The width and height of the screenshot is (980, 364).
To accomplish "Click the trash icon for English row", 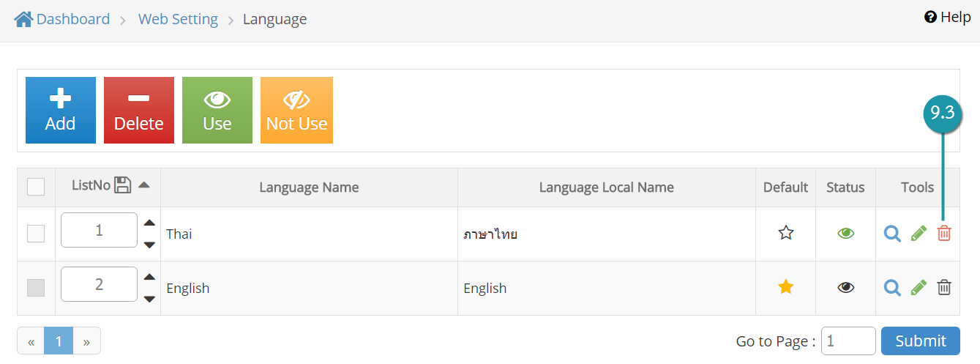I will pos(944,288).
